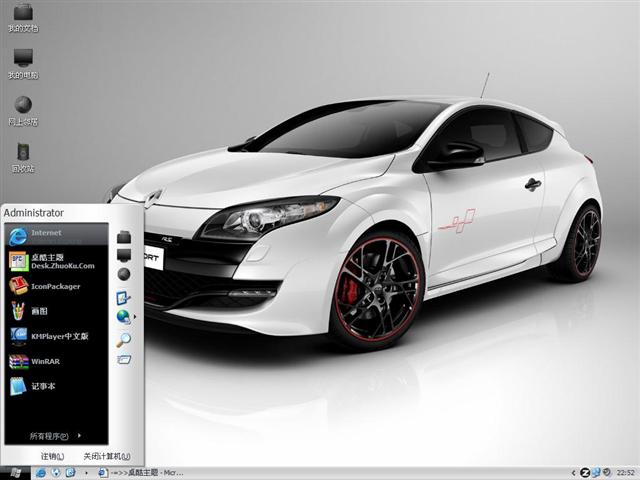640x480 pixels.
Task: Click the shield tray icon
Action: click(x=607, y=473)
